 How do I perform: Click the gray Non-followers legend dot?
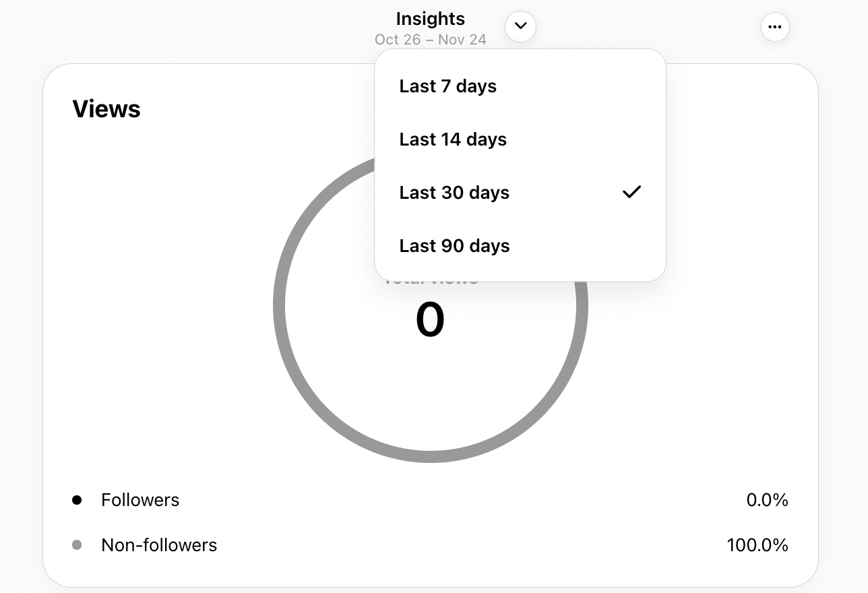pos(77,545)
